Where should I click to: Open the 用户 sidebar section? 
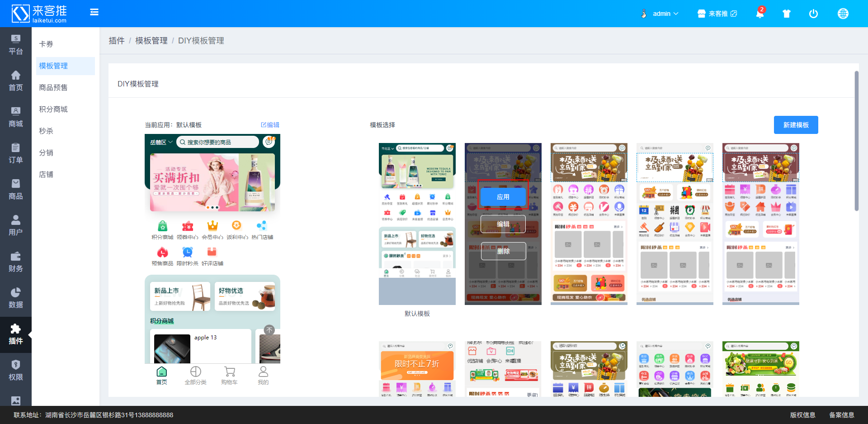(16, 226)
